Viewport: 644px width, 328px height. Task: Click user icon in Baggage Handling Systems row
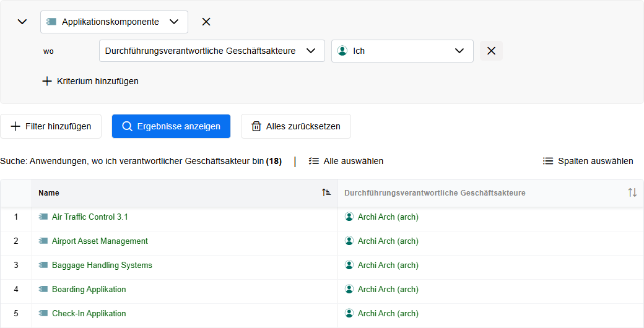click(349, 265)
